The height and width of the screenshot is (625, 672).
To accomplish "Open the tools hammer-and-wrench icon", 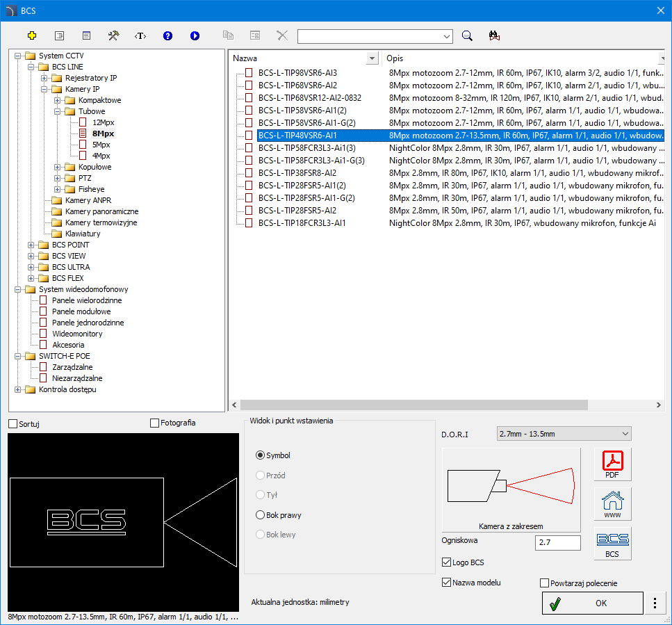I will 113,35.
